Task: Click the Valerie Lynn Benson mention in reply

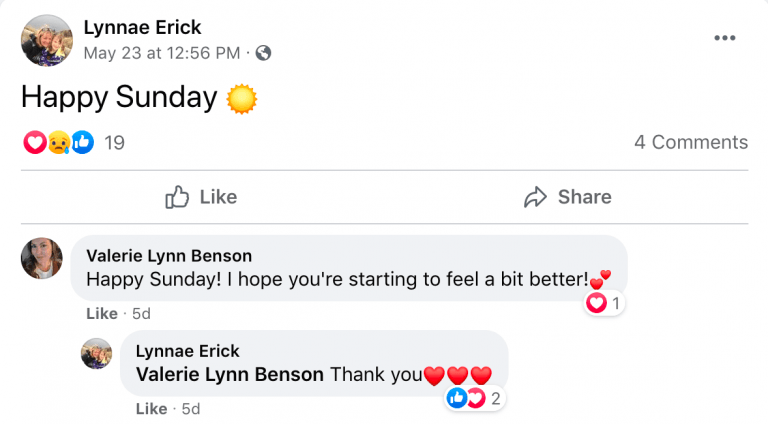Action: [229, 375]
